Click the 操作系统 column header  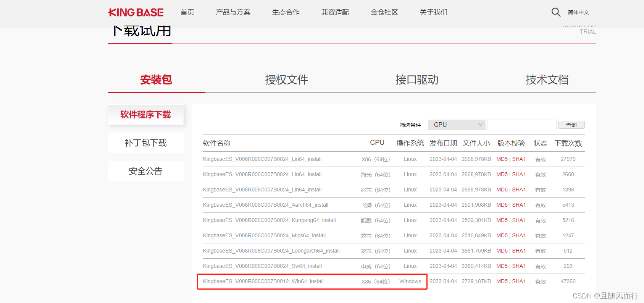point(410,143)
